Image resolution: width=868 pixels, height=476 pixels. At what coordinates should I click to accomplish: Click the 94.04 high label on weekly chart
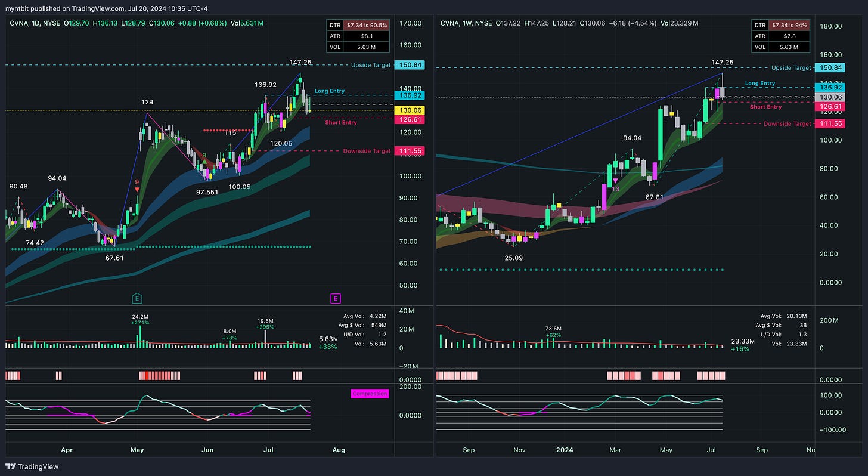pyautogui.click(x=632, y=138)
